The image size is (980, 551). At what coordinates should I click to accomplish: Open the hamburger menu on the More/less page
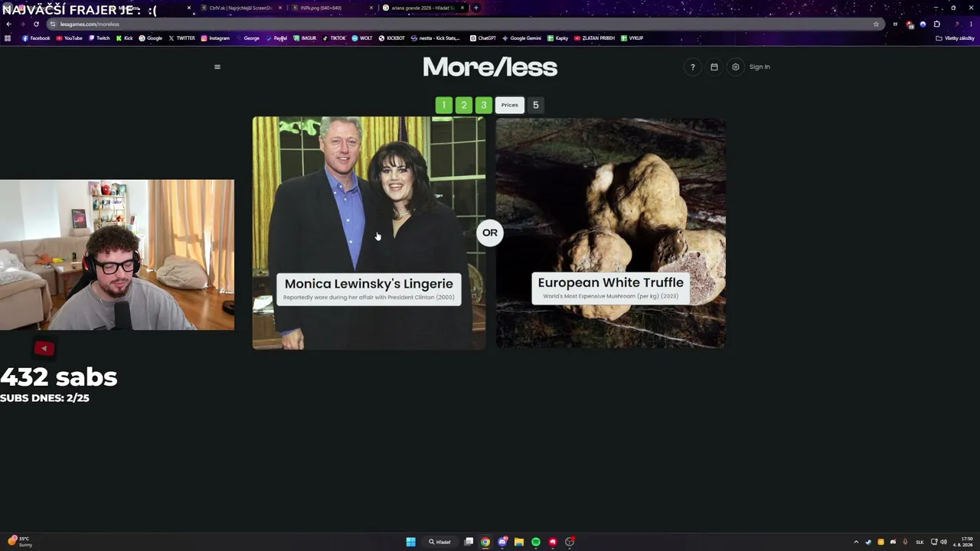pyautogui.click(x=217, y=67)
